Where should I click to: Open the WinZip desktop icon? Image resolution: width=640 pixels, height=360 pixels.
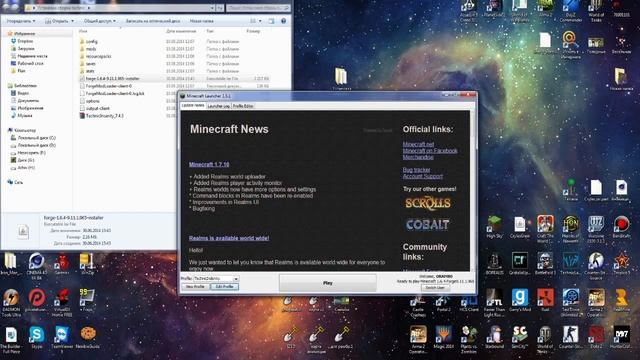click(x=87, y=264)
